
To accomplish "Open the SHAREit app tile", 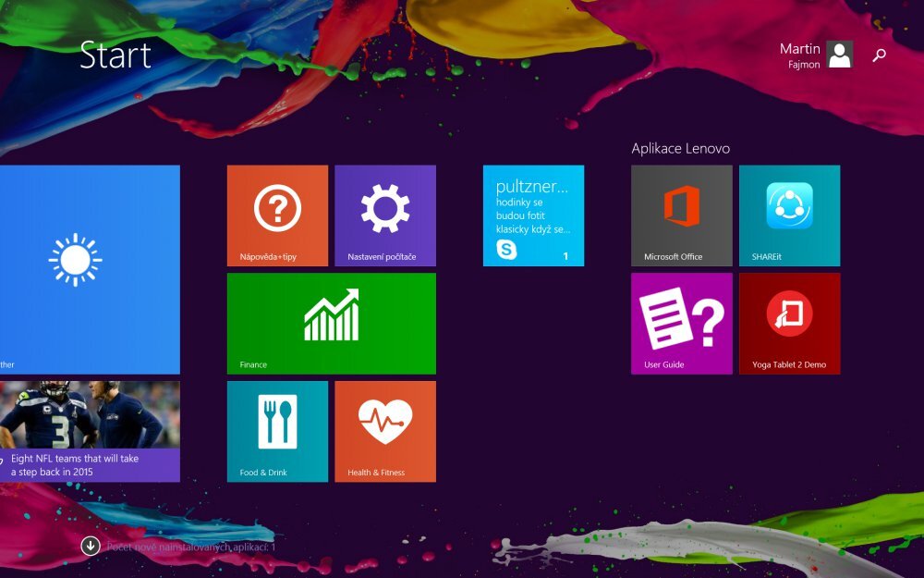I will click(x=790, y=215).
